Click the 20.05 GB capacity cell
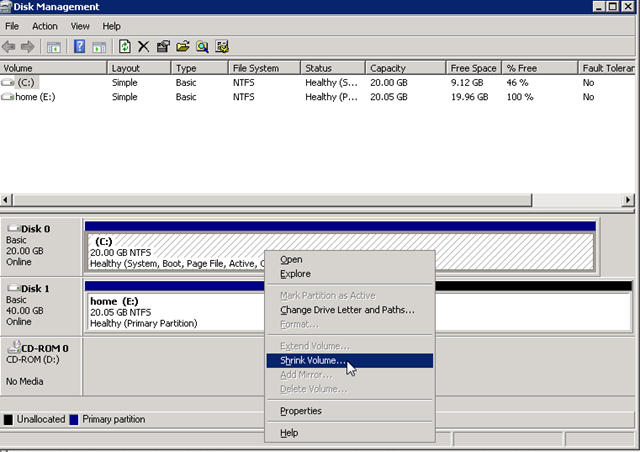Viewport: 640px width, 452px height. point(389,97)
